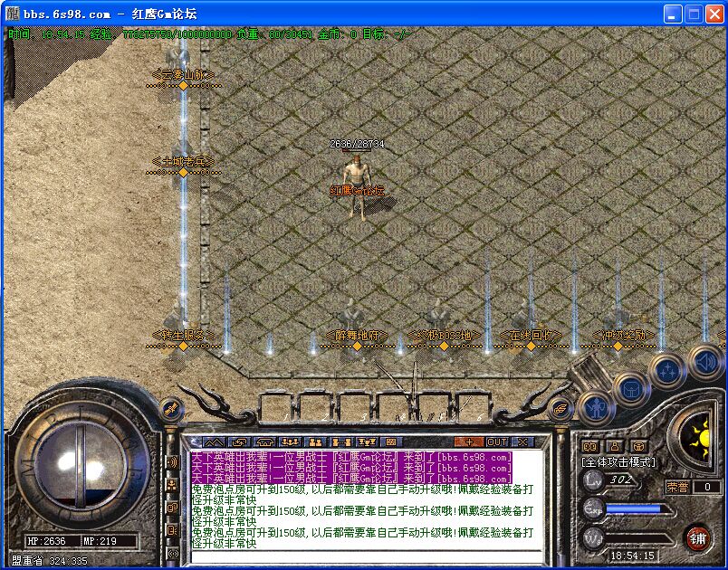Viewport: 728px width, 570px height.
Task: Click the first mountain icon on the chat toolbar
Action: [213, 442]
